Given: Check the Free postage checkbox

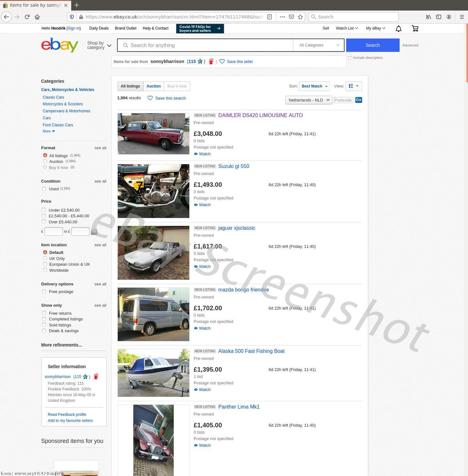Looking at the screenshot, I should [x=44, y=291].
